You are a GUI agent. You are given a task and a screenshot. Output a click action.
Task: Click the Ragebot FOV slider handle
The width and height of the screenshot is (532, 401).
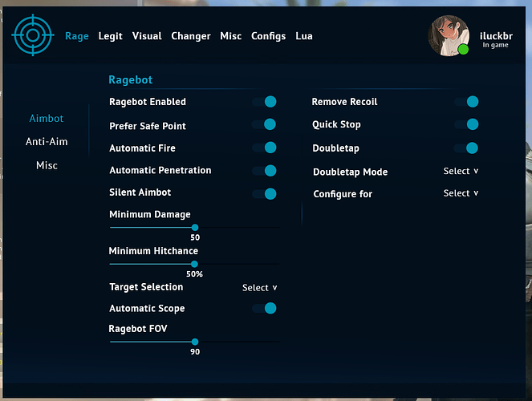(195, 342)
